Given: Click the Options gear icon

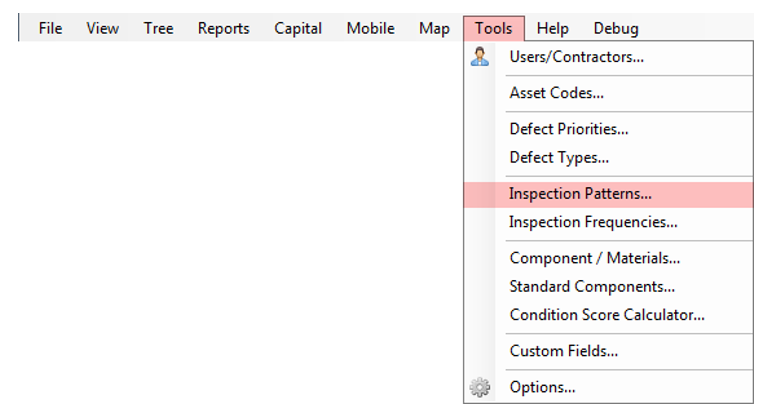Looking at the screenshot, I should 480,387.
